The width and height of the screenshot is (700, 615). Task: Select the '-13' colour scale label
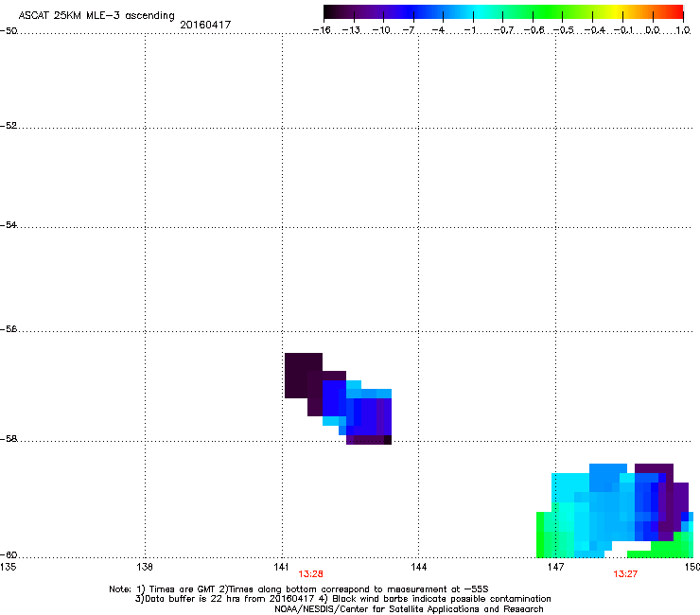[x=351, y=30]
